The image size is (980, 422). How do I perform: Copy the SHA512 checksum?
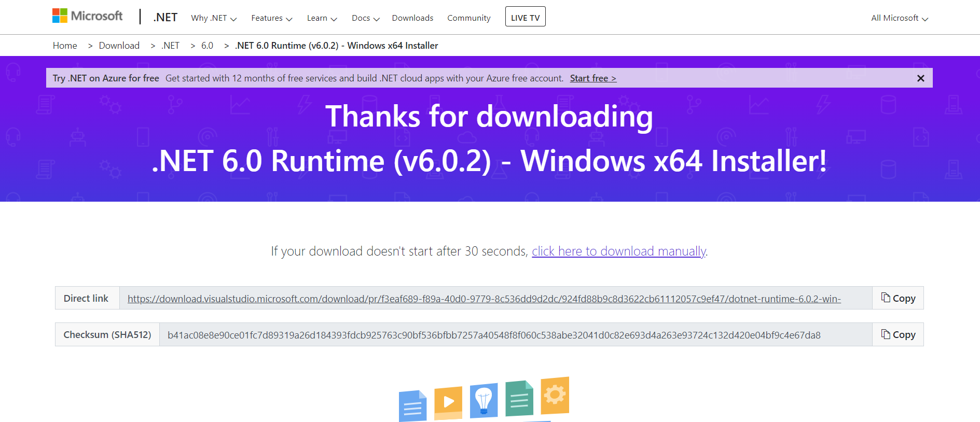[898, 334]
